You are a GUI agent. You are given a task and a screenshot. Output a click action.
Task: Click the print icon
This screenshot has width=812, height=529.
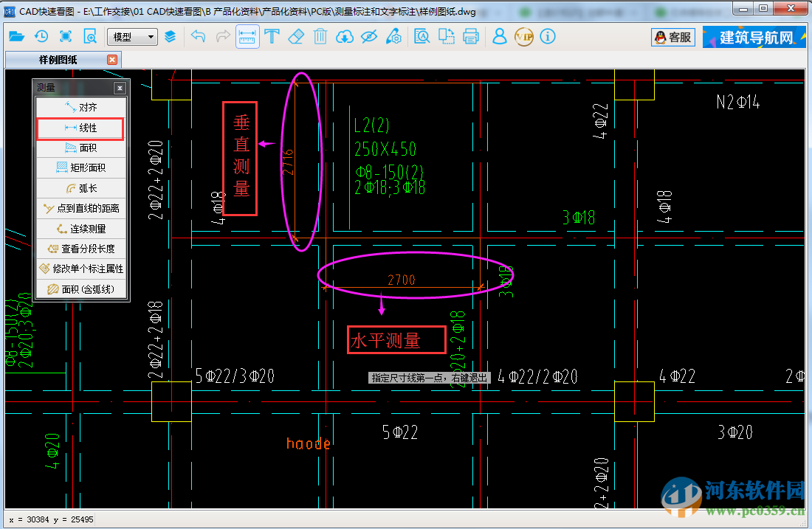[x=471, y=36]
